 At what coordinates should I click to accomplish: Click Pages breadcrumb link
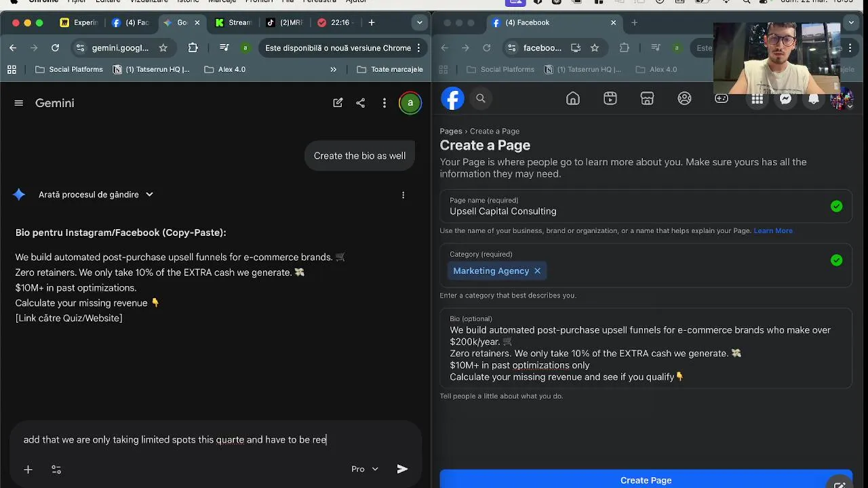451,131
